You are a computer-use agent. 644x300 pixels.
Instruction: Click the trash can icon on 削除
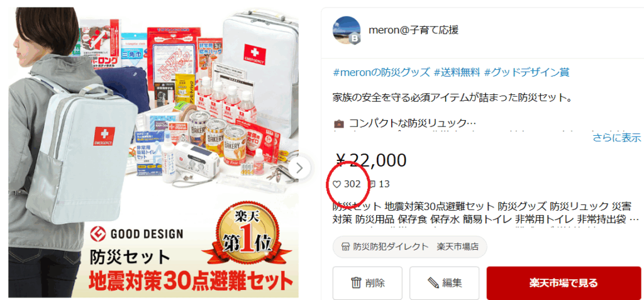coord(356,283)
